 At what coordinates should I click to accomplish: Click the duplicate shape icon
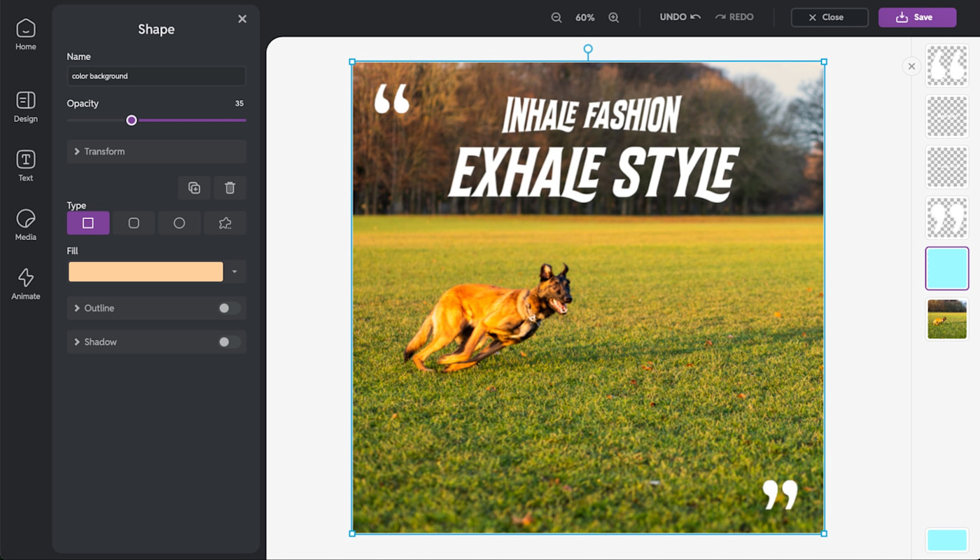pos(194,188)
